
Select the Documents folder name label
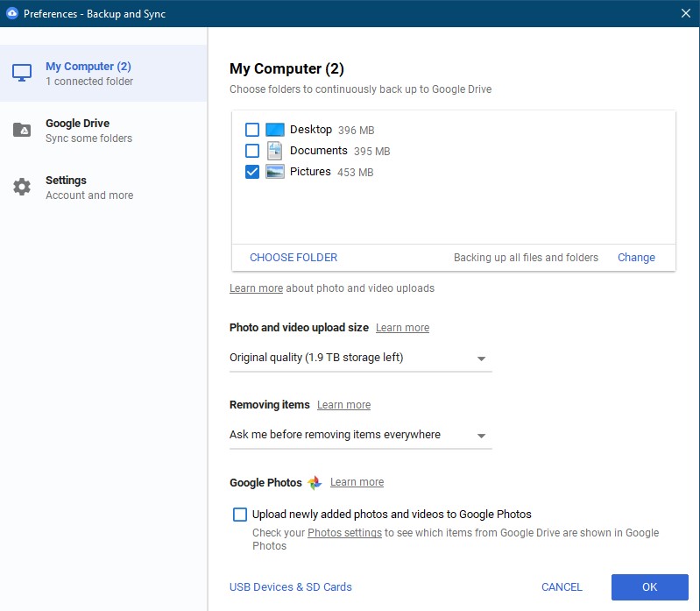(318, 151)
